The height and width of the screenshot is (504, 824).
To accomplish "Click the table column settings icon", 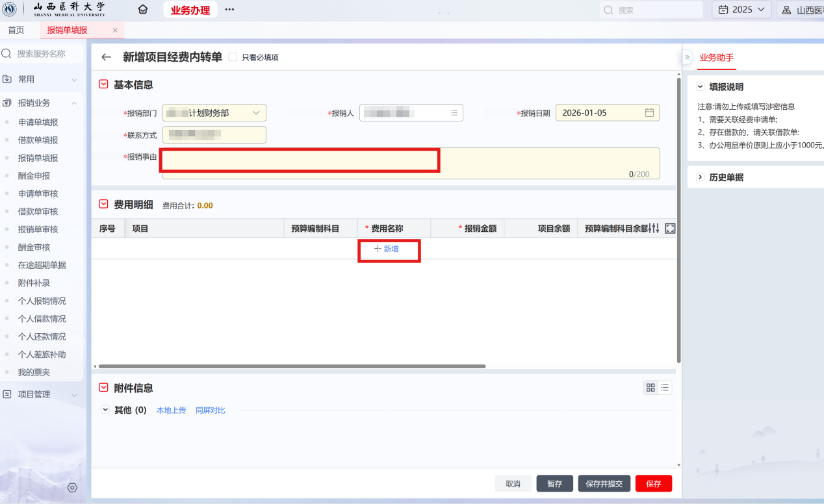I will (654, 229).
